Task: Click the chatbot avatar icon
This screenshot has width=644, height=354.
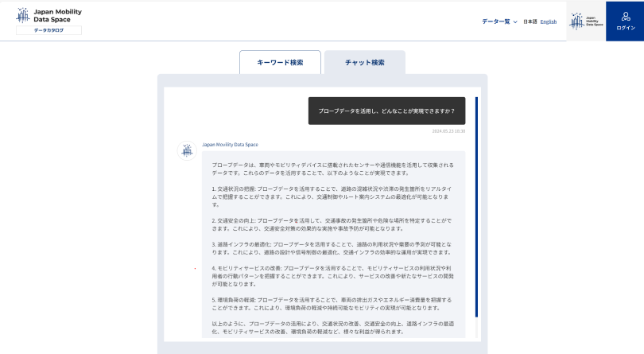Action: [x=187, y=150]
